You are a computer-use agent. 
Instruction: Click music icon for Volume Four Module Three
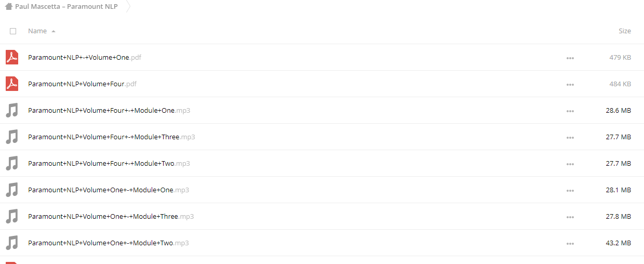click(12, 137)
